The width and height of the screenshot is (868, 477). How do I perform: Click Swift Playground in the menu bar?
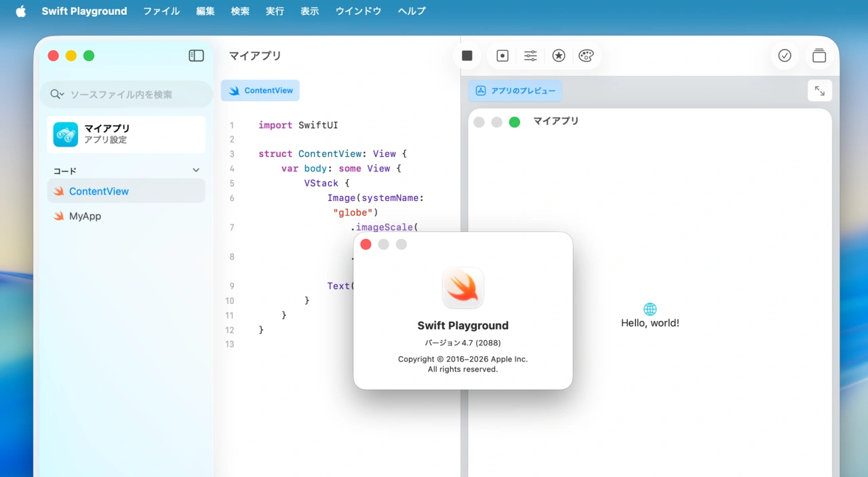coord(84,11)
